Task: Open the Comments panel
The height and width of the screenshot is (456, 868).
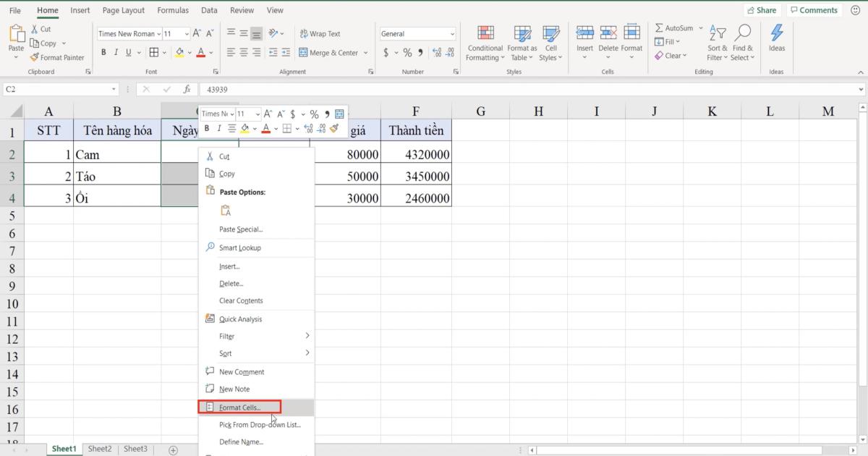Action: point(814,9)
